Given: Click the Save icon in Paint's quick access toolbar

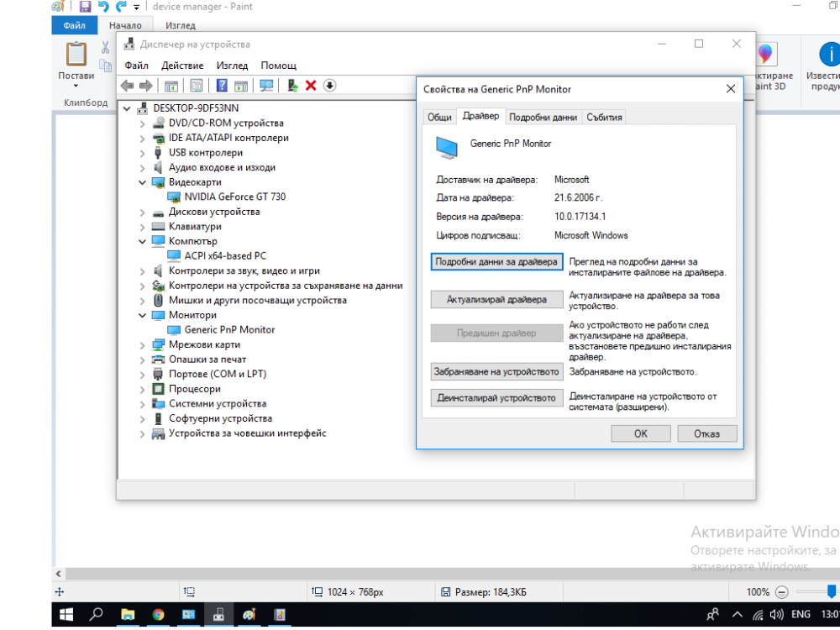Looking at the screenshot, I should point(85,7).
